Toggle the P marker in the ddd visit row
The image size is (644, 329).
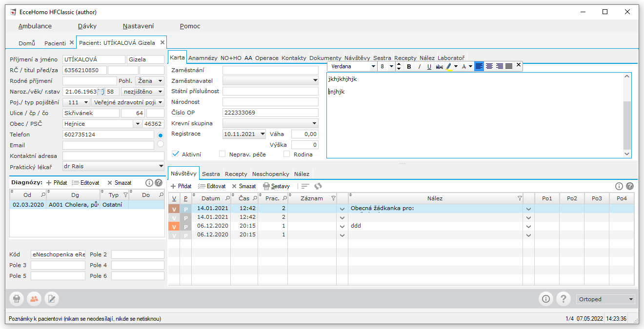click(x=185, y=226)
